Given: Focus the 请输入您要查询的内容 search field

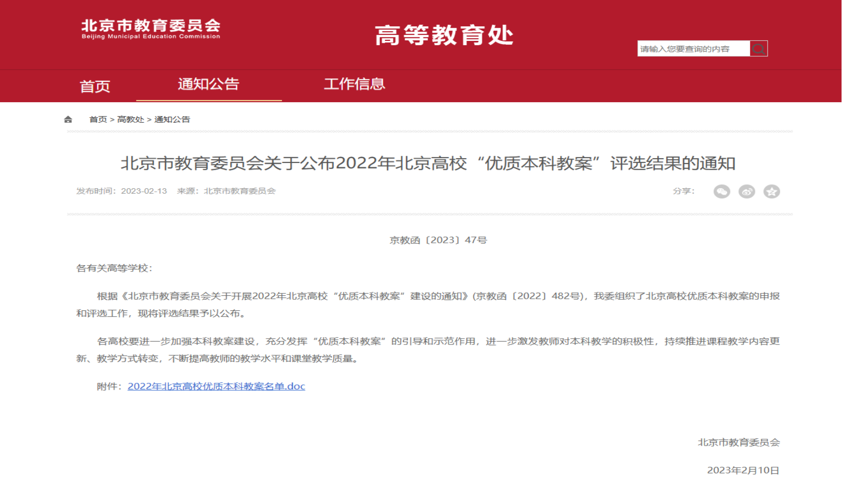Looking at the screenshot, I should click(x=694, y=49).
